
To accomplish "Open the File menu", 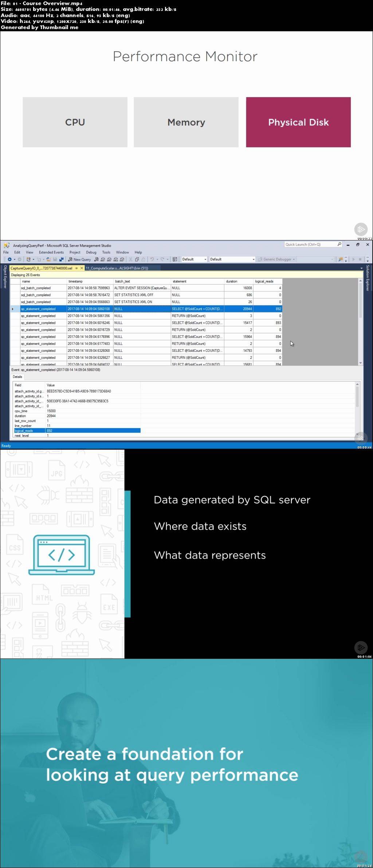I will pos(6,252).
